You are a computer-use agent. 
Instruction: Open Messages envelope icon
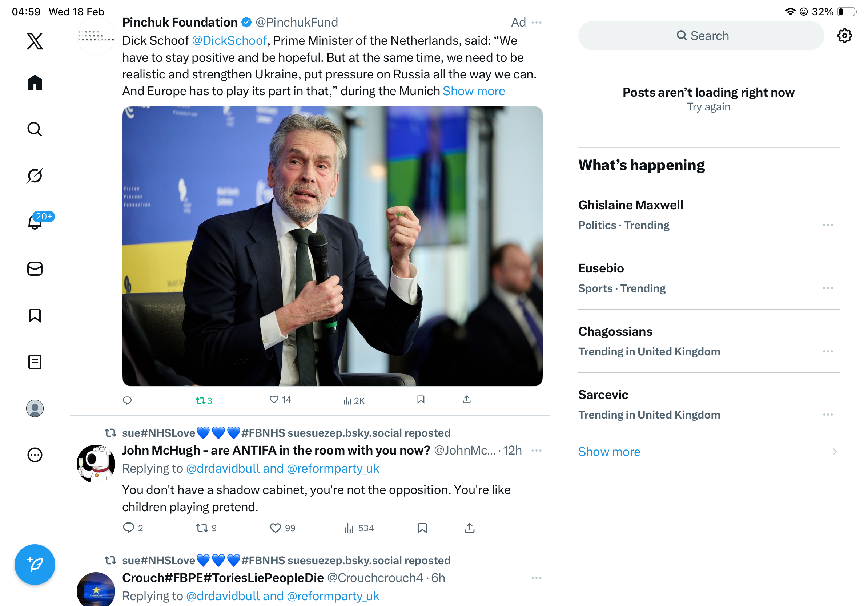point(35,269)
